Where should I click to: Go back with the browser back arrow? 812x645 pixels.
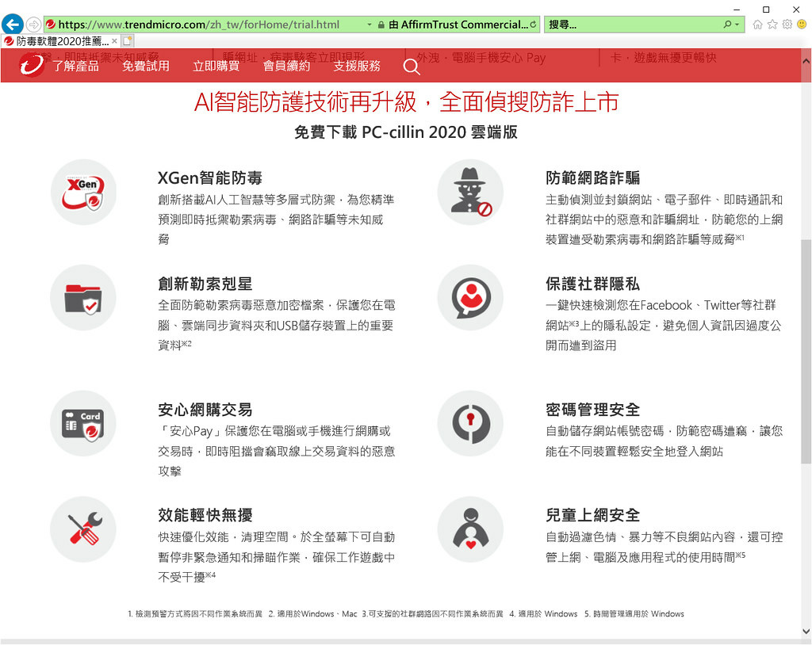point(13,24)
